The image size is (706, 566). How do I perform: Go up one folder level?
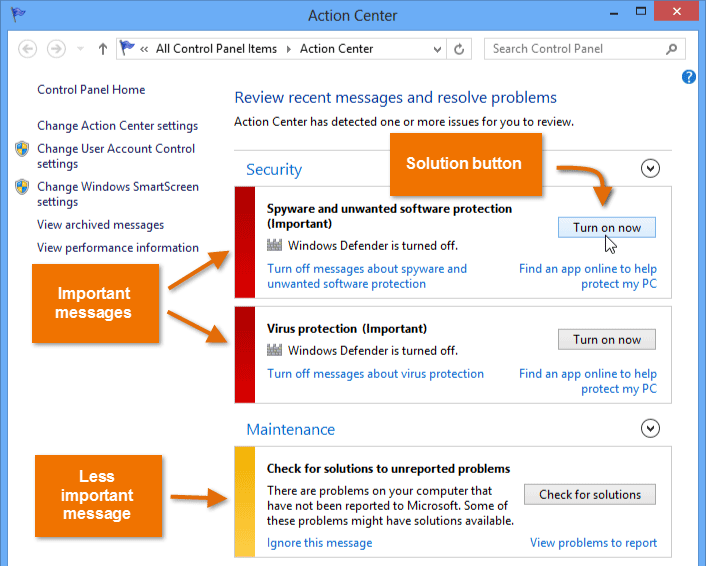pos(103,49)
